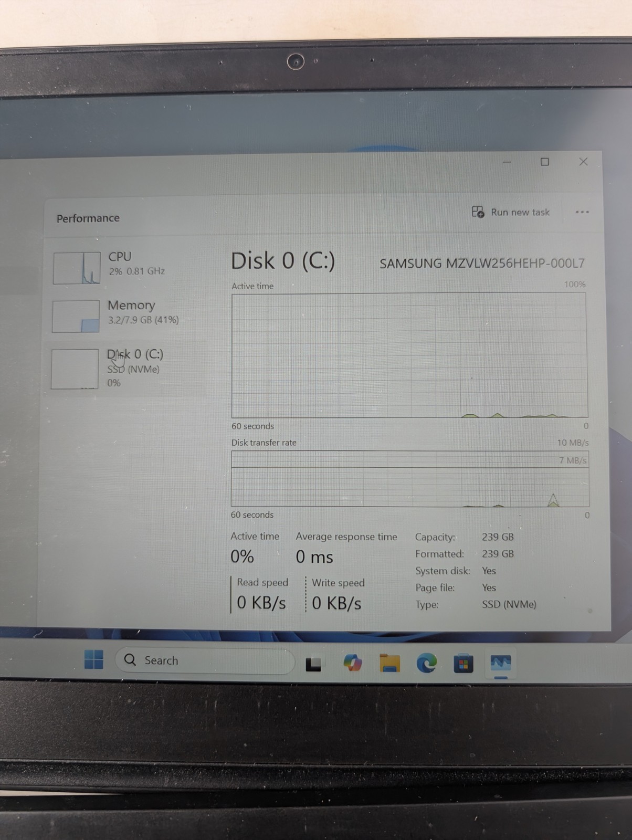
Task: Click the Type SSD (NVMe) value
Action: pos(509,604)
